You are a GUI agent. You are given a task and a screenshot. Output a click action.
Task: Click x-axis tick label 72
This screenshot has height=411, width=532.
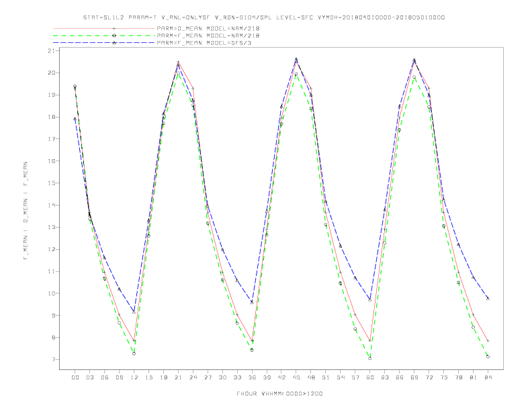tap(429, 377)
